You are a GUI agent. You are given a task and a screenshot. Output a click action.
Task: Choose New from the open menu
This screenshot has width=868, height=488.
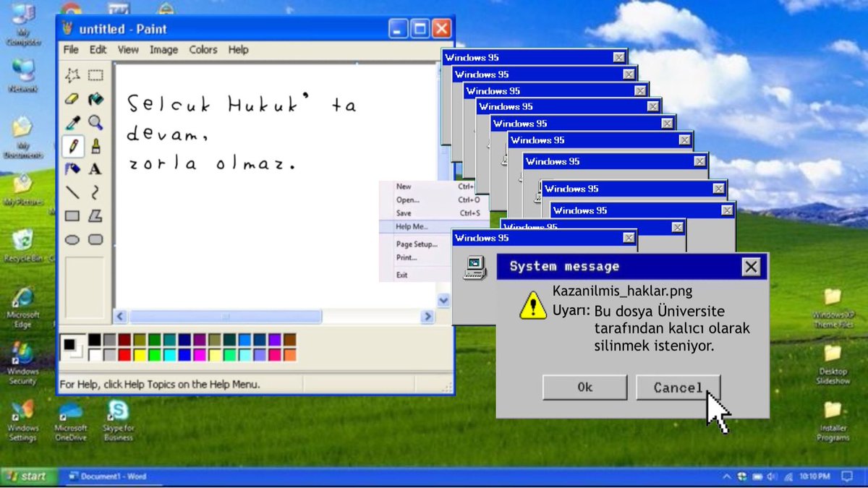coord(433,187)
